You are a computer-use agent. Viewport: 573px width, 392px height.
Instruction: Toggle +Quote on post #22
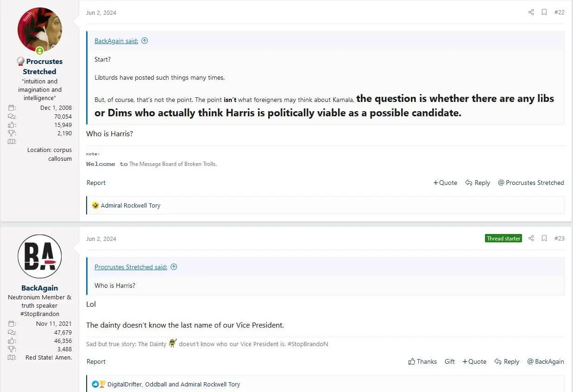(445, 183)
